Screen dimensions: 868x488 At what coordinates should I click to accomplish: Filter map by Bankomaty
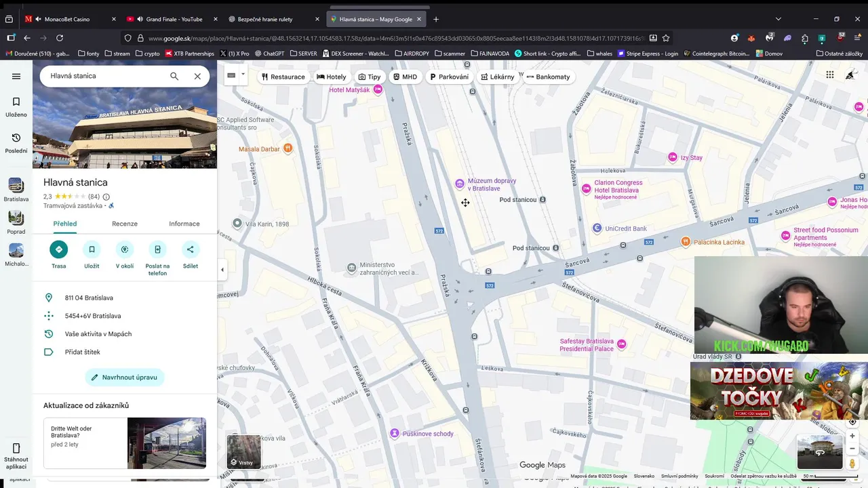click(548, 77)
